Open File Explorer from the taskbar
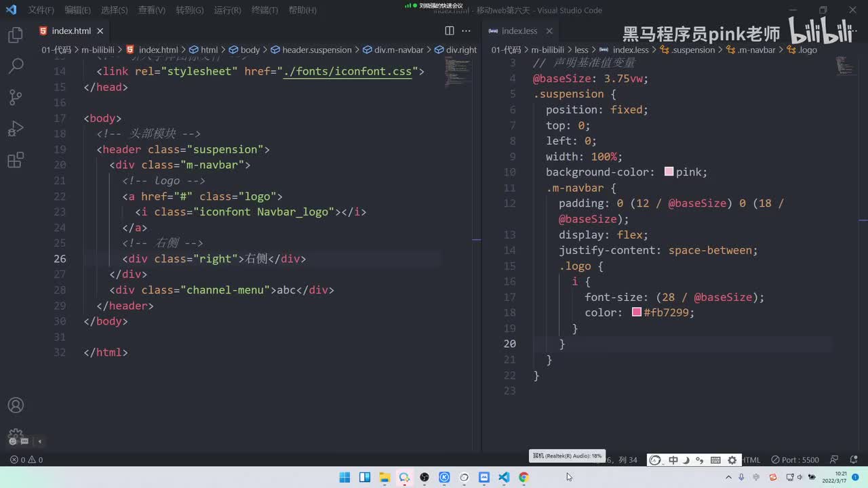The image size is (868, 488). pos(384,477)
